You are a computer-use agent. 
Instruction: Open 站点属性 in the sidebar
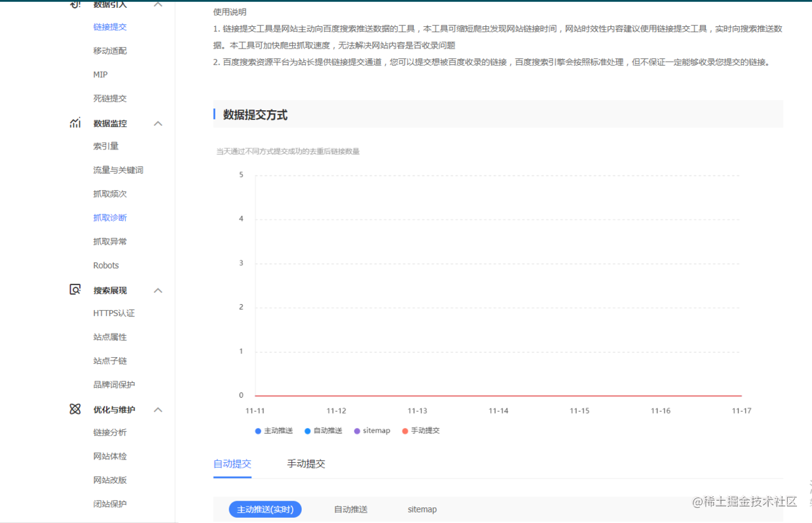click(110, 337)
